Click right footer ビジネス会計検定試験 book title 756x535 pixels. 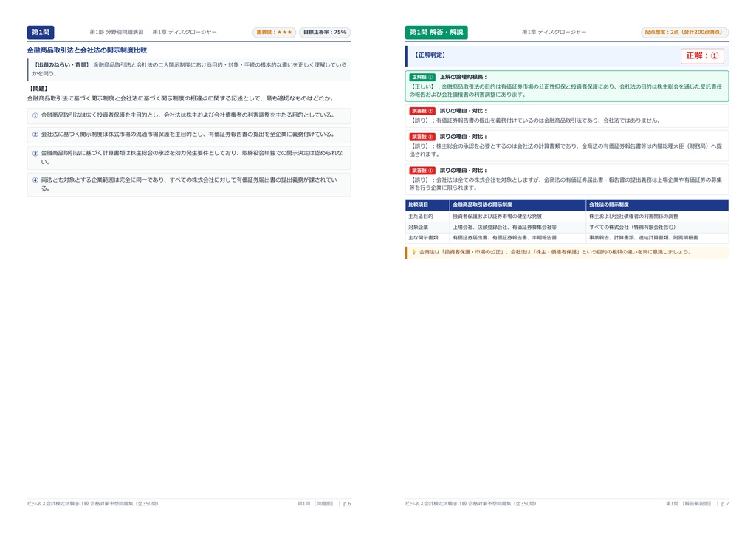[470, 504]
